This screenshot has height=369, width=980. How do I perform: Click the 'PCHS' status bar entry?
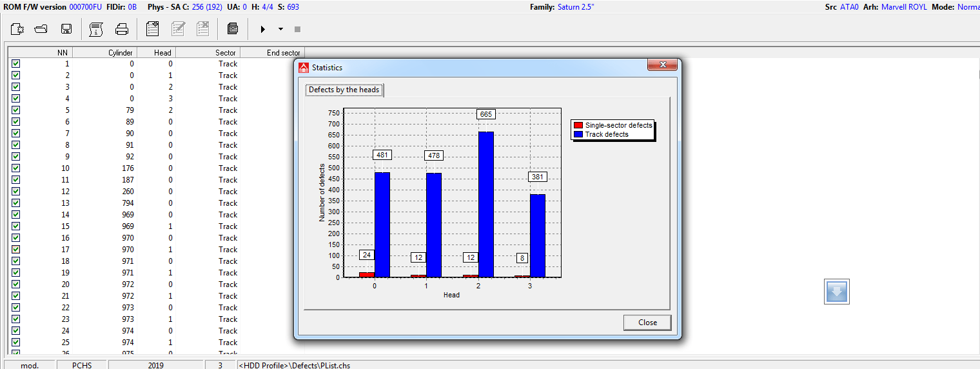[82, 365]
